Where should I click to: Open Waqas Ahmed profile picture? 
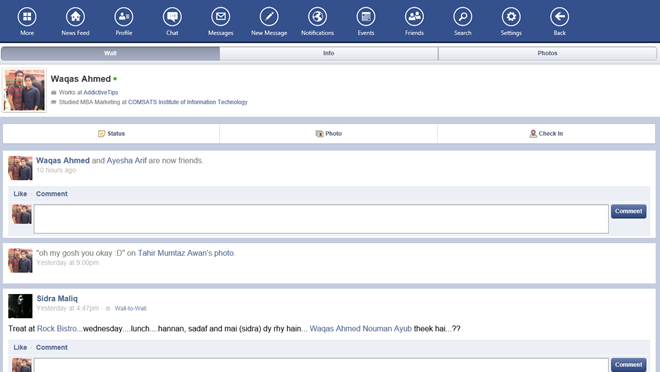[x=24, y=90]
